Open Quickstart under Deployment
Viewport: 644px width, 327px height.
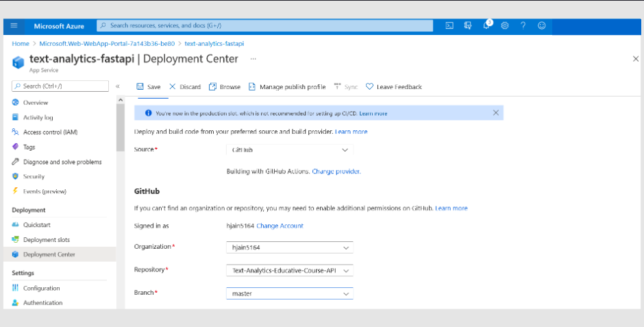[36, 225]
